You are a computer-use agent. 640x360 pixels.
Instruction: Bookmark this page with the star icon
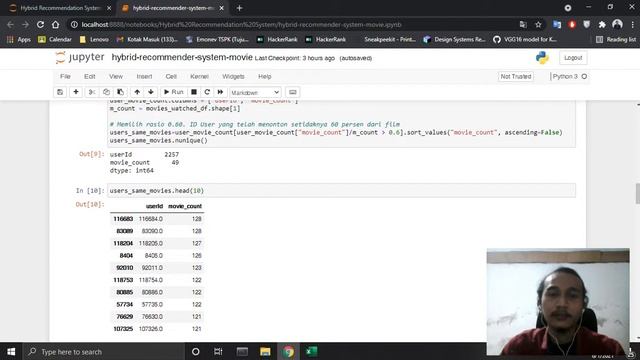point(538,24)
